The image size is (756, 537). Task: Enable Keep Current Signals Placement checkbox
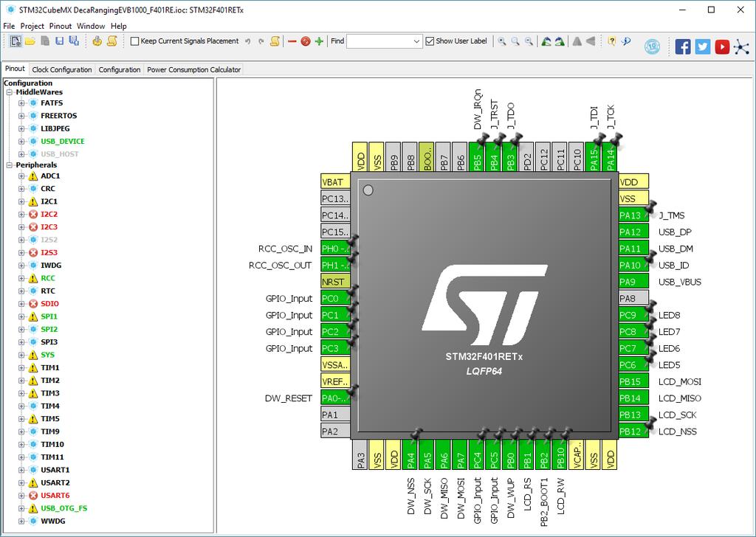pyautogui.click(x=135, y=41)
